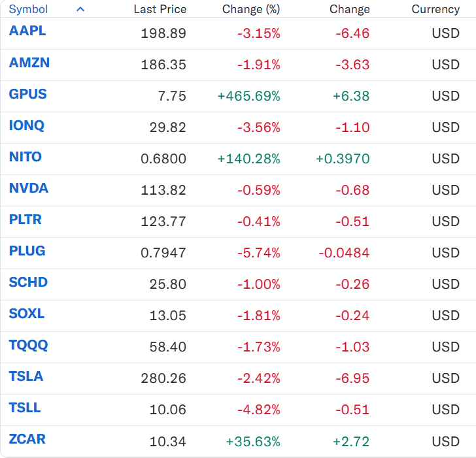Viewport: 476px width, 458px height.
Task: Sort by Change (%) column header
Action: click(251, 9)
